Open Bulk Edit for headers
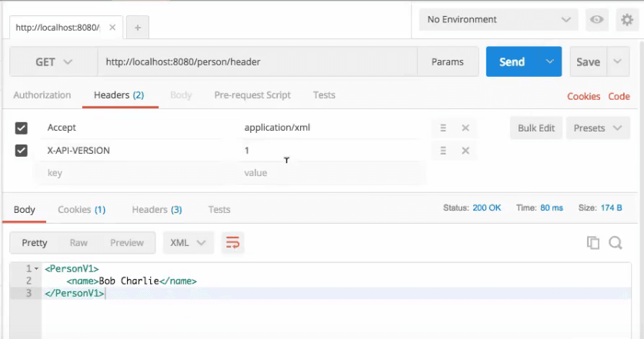Screen dimensions: 644x339 click(536, 128)
